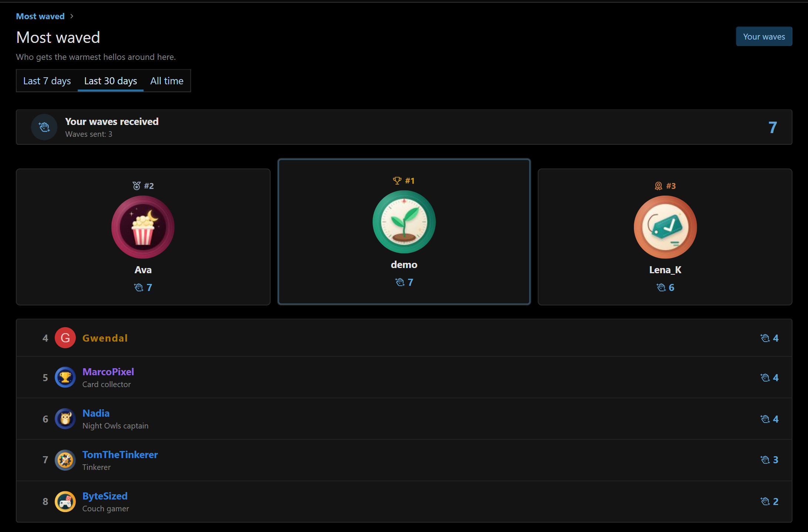The height and width of the screenshot is (532, 808).
Task: Switch to the Last 7 days tab
Action: pos(47,81)
